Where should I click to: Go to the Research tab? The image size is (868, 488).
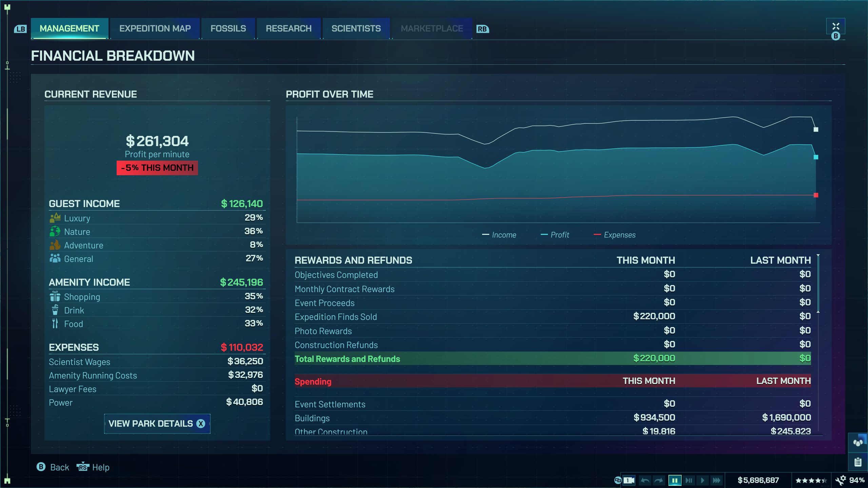pos(289,28)
